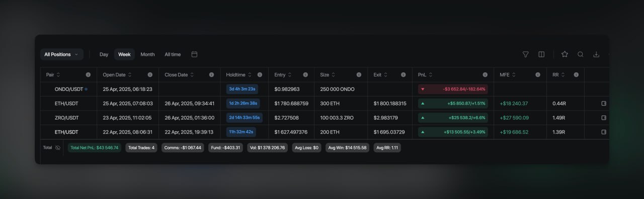Show info for the RR column

tap(576, 75)
